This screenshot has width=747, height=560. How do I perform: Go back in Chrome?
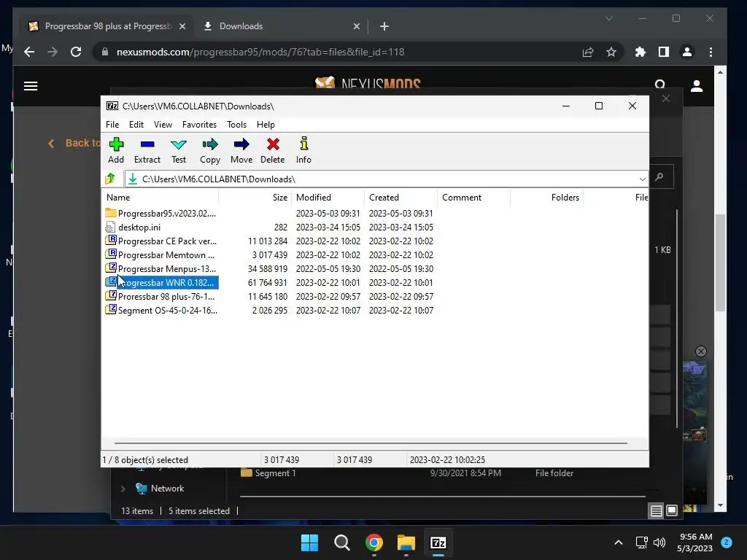(29, 52)
